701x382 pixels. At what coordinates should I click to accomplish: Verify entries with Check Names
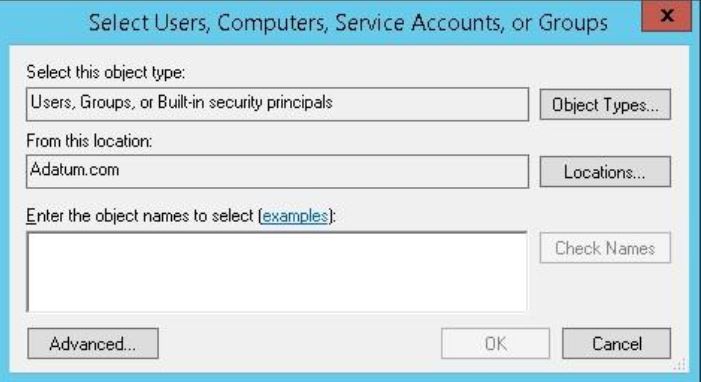[605, 248]
